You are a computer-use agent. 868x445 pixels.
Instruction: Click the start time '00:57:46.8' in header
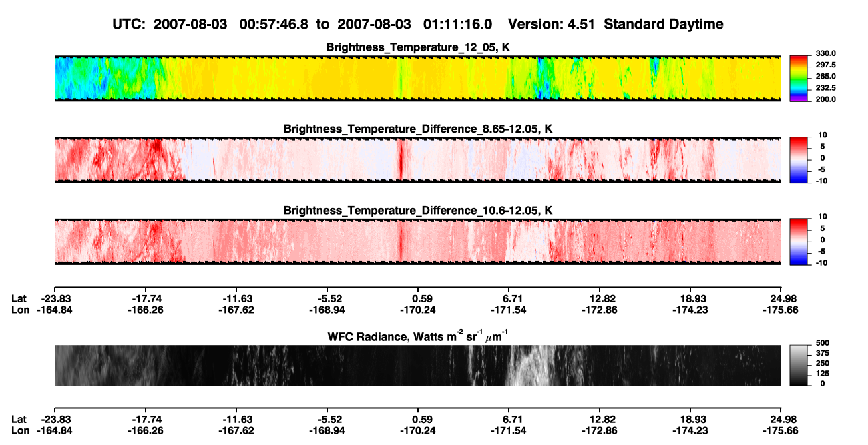coord(276,24)
